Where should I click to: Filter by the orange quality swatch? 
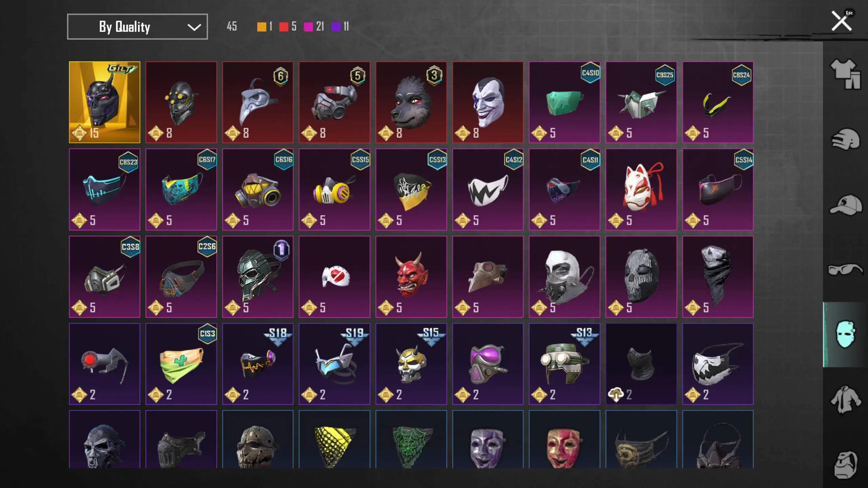click(x=262, y=27)
